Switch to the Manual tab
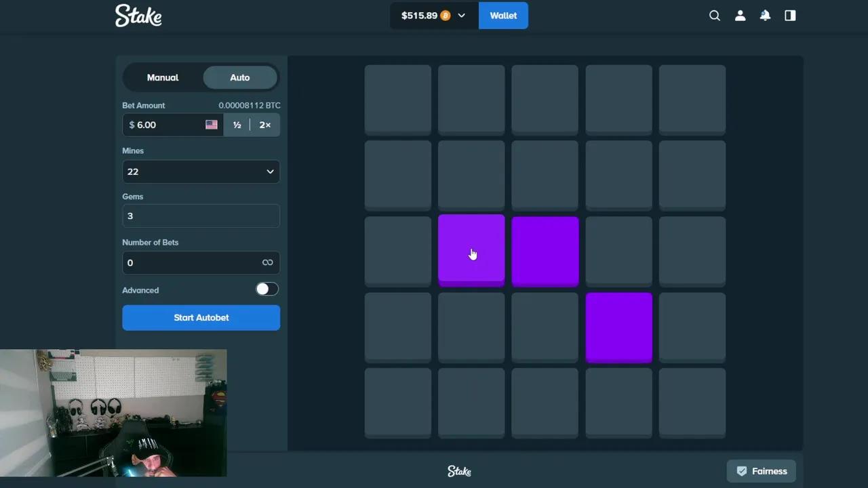Screen dimensions: 868x488 (163, 78)
